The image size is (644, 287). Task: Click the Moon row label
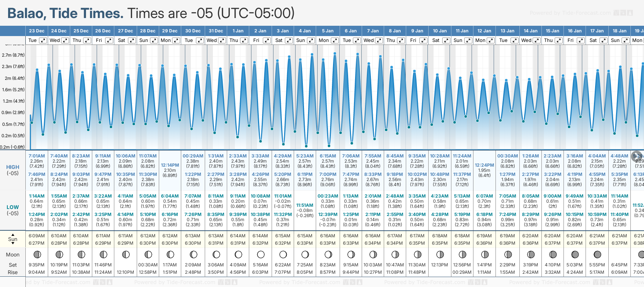tap(12, 255)
